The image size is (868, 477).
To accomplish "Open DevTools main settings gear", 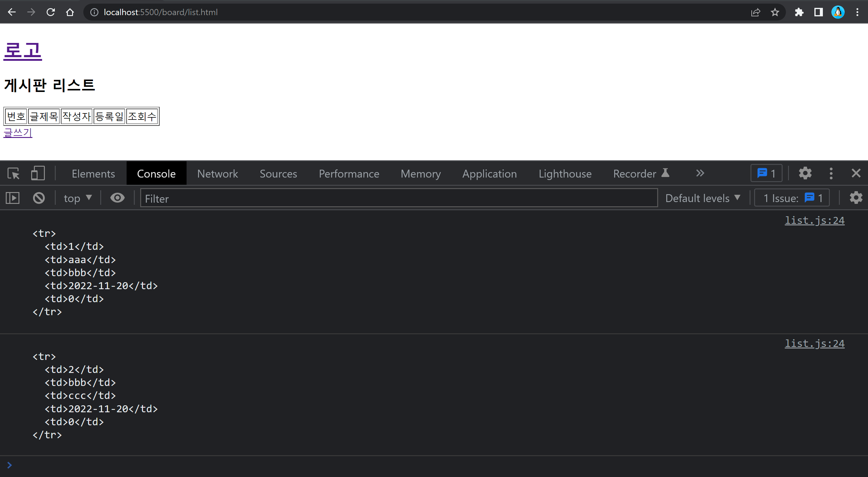I will [x=805, y=173].
